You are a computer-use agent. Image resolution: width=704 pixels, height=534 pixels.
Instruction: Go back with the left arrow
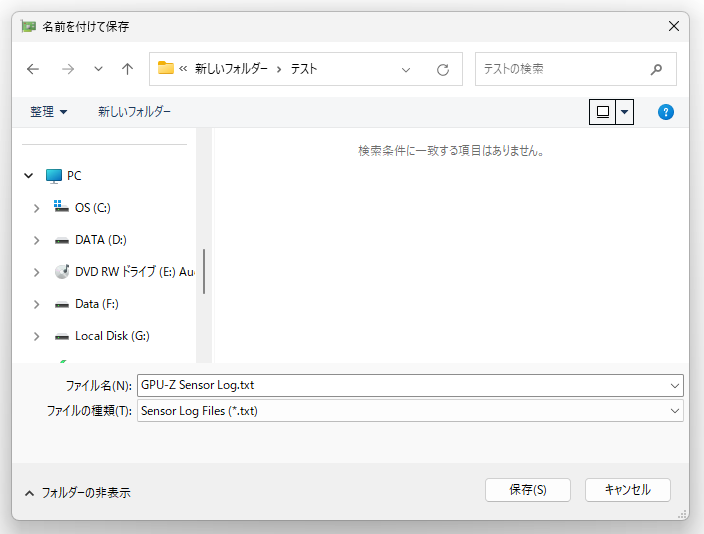[33, 69]
